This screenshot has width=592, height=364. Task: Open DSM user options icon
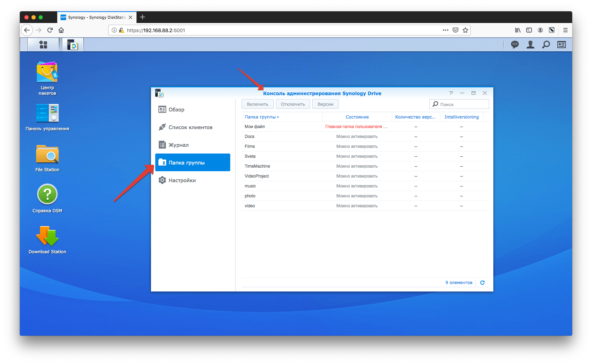530,45
